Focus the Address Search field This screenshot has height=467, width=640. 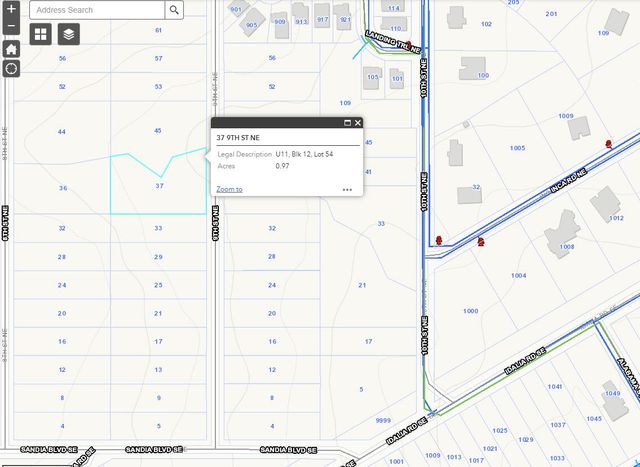click(x=96, y=10)
